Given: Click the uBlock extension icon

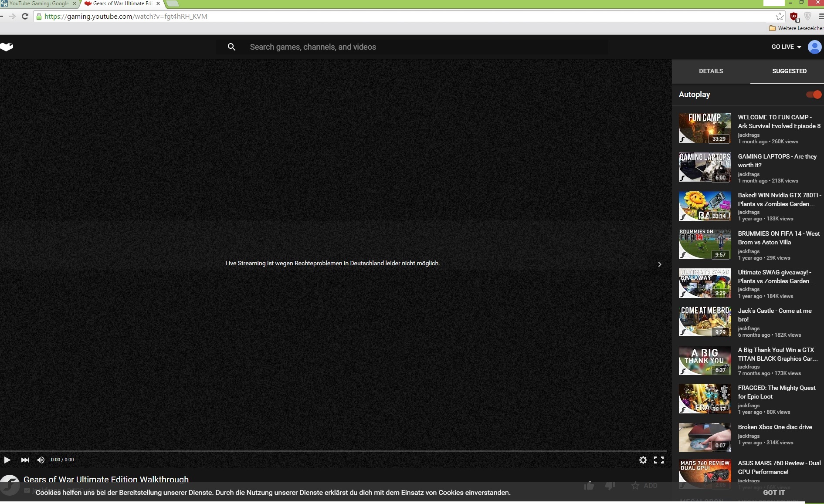Looking at the screenshot, I should click(794, 17).
